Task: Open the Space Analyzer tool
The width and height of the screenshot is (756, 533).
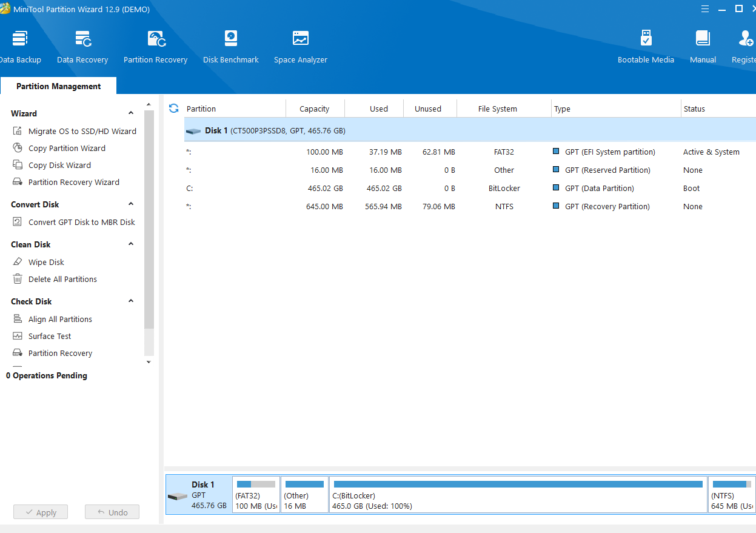Action: tap(300, 47)
